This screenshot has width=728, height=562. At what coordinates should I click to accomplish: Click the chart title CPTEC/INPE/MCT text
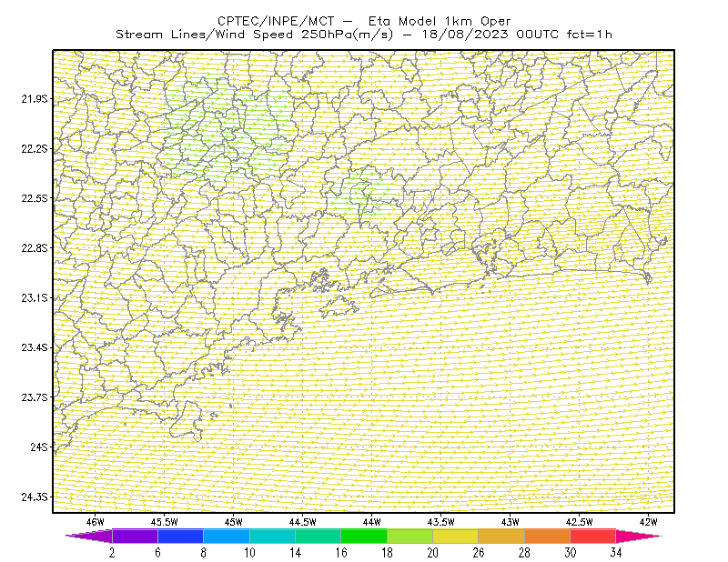(x=276, y=21)
